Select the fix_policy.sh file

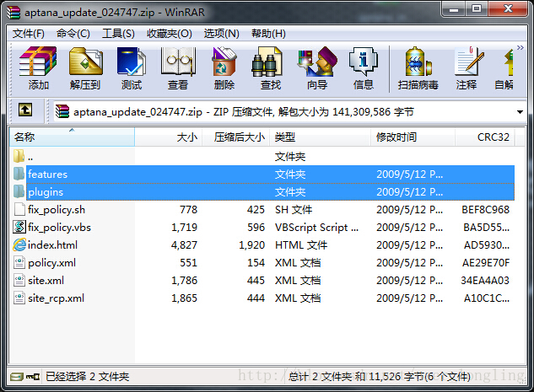coord(262,210)
